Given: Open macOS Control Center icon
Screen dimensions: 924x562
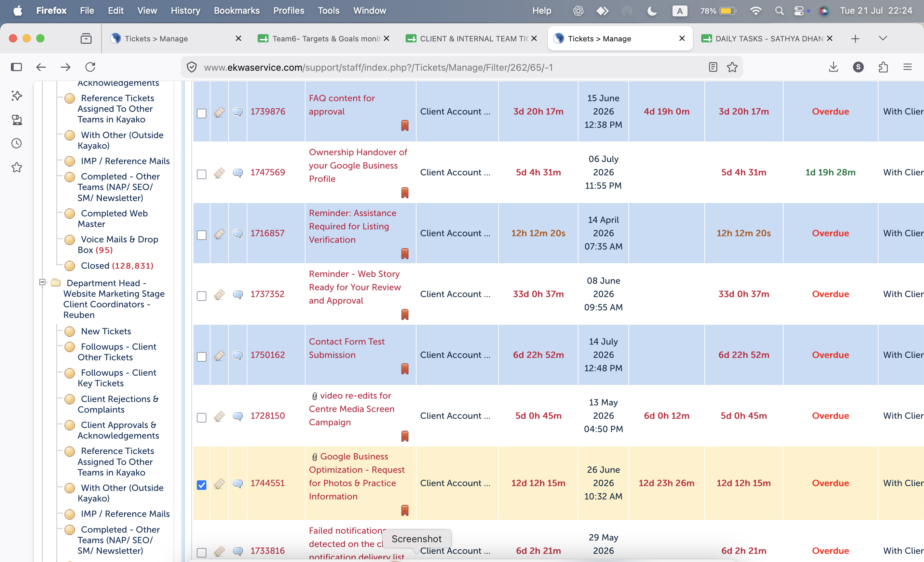Looking at the screenshot, I should (x=799, y=11).
